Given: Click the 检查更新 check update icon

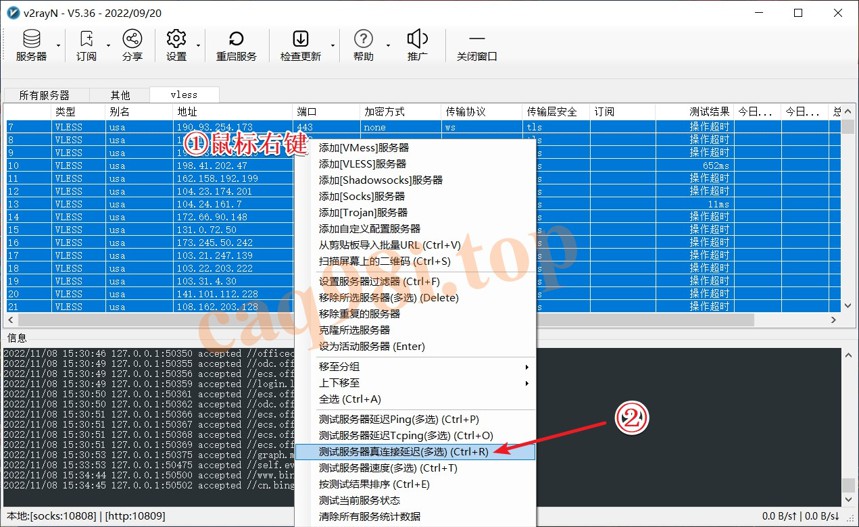Looking at the screenshot, I should [x=300, y=44].
